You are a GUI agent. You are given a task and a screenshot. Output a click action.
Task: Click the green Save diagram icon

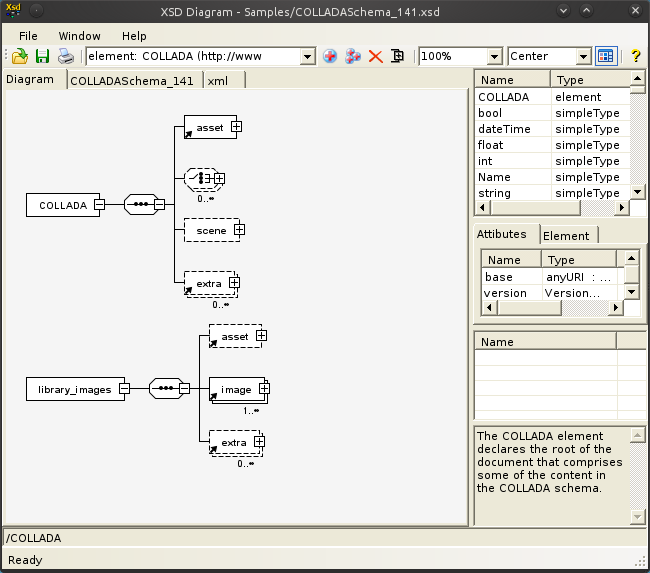[42, 56]
